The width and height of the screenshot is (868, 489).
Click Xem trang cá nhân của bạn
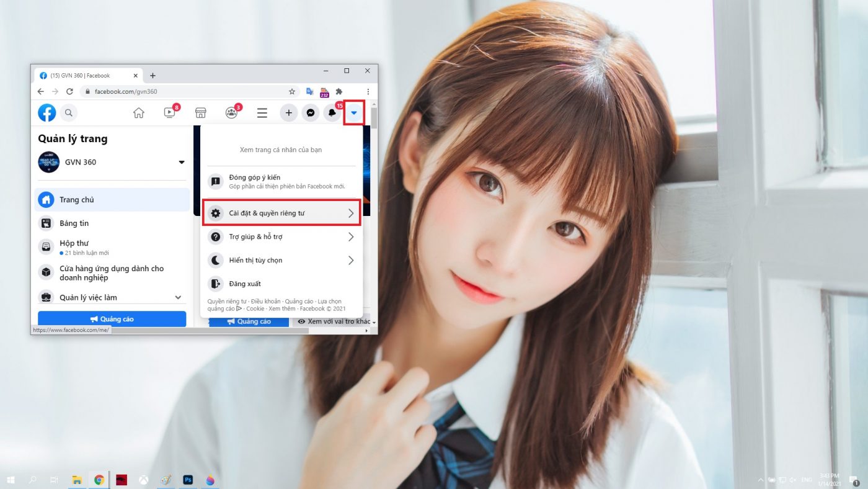click(x=281, y=150)
